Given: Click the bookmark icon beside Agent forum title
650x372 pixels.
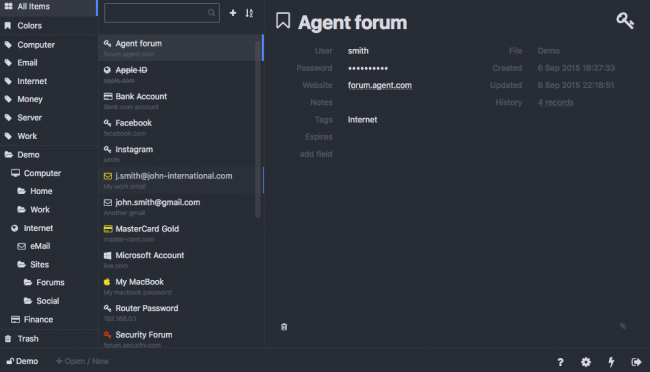Looking at the screenshot, I should point(283,20).
